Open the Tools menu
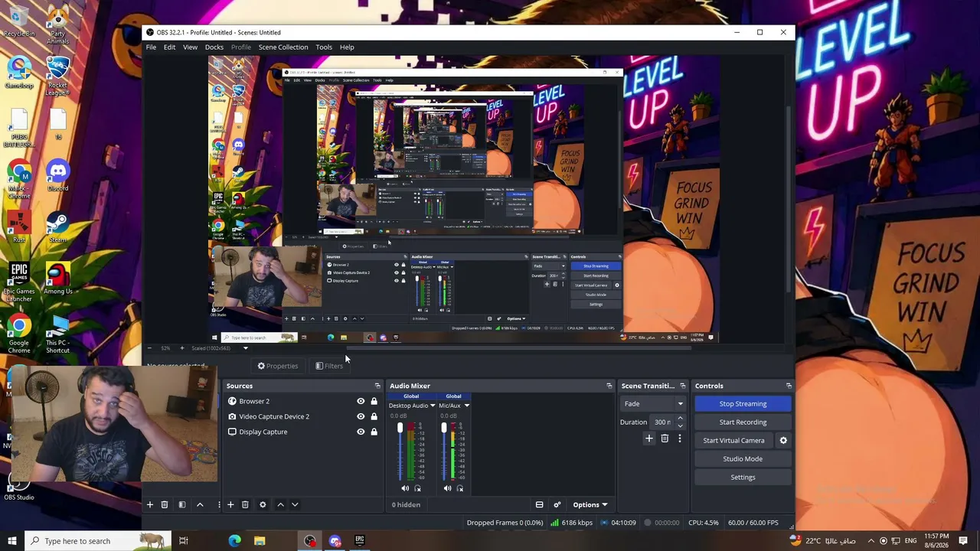This screenshot has width=980, height=551. (x=324, y=47)
